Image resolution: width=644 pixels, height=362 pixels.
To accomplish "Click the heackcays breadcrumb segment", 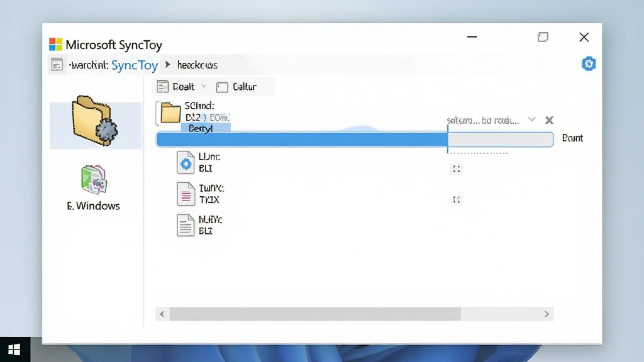I will [x=197, y=65].
